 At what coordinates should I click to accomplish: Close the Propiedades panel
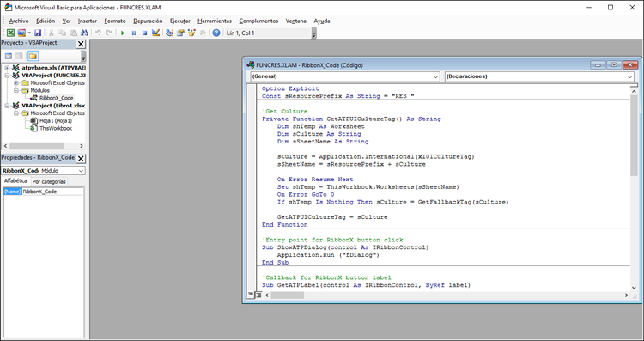coord(81,159)
